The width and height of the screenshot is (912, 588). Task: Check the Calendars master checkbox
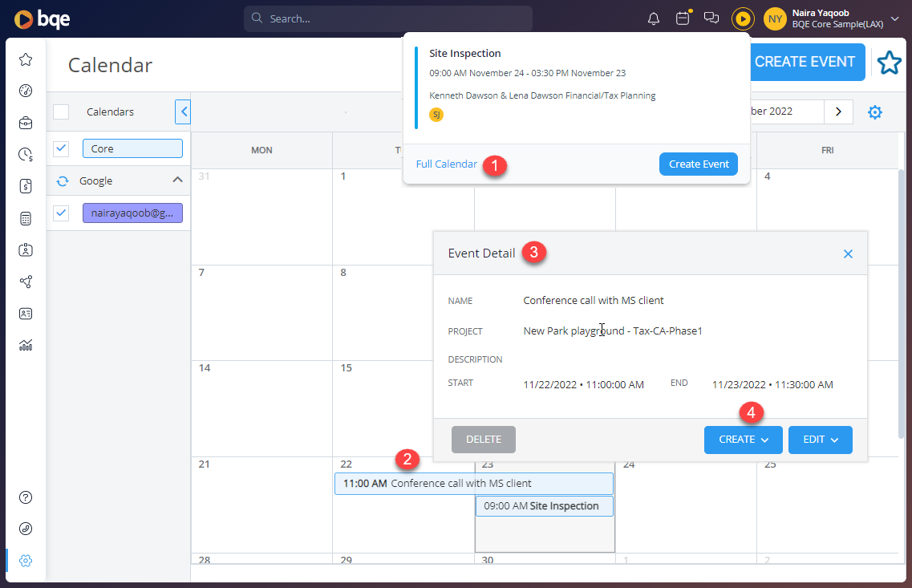(61, 112)
